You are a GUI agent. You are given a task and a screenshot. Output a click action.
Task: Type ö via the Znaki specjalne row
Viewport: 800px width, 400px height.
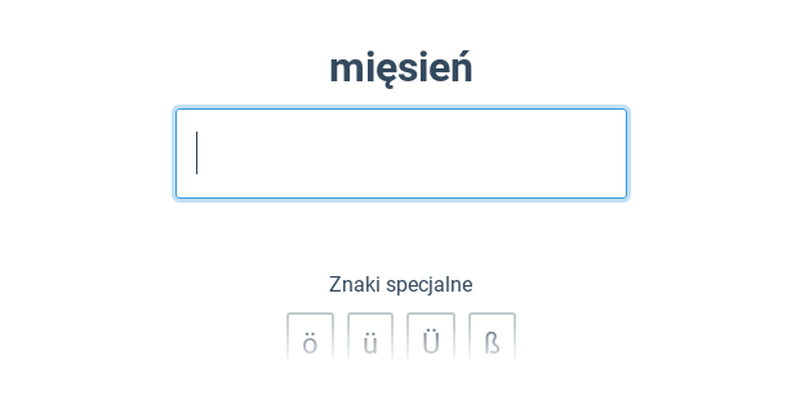tap(310, 340)
